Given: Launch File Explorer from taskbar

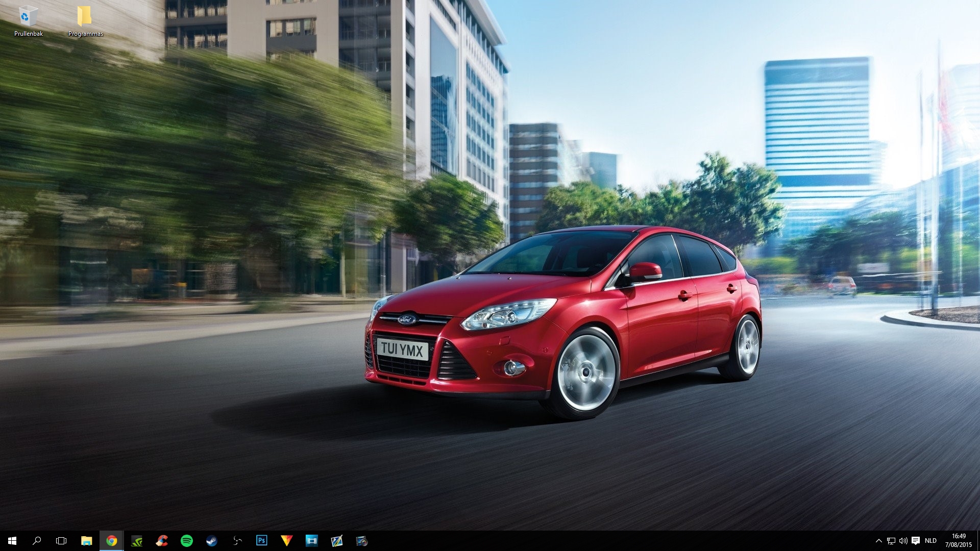Looking at the screenshot, I should coord(86,541).
